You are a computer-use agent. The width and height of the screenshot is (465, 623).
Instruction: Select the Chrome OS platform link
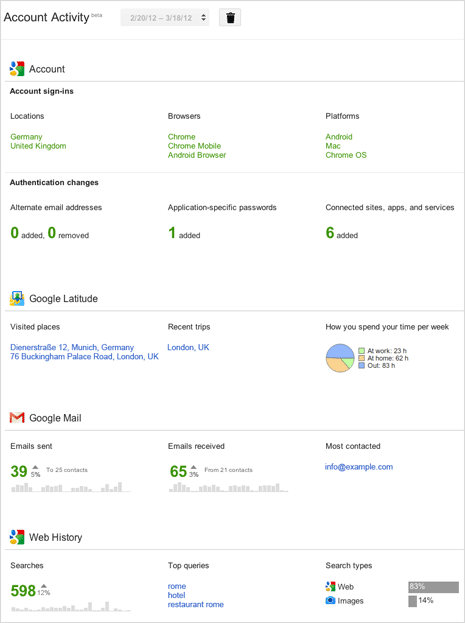coord(346,155)
